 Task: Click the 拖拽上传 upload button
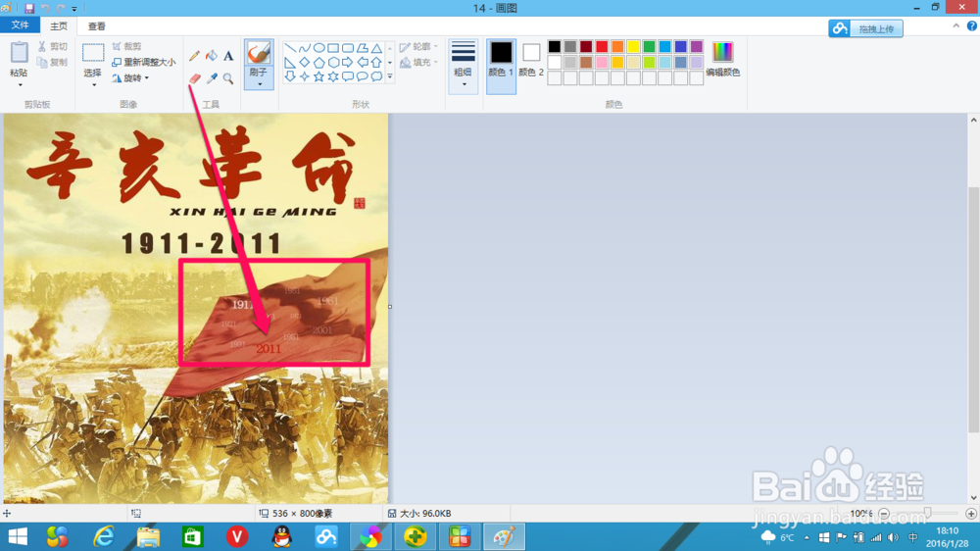tap(865, 28)
